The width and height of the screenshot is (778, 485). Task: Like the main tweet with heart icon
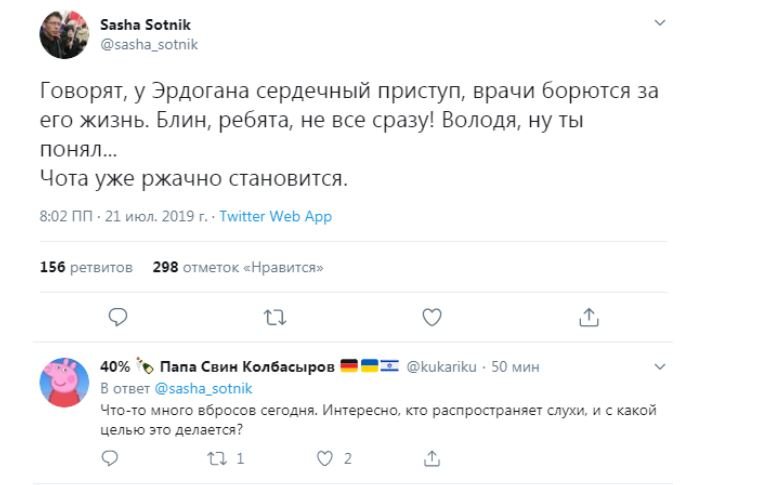(x=432, y=317)
